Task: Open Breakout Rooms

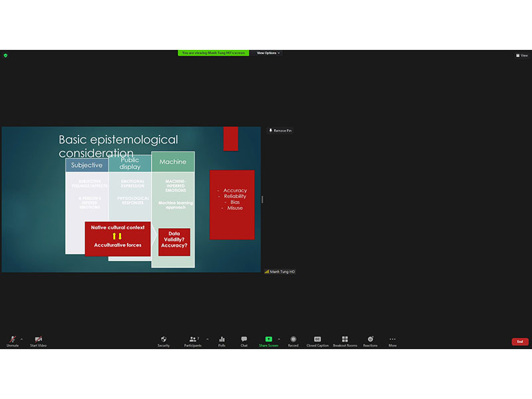Action: (x=344, y=340)
